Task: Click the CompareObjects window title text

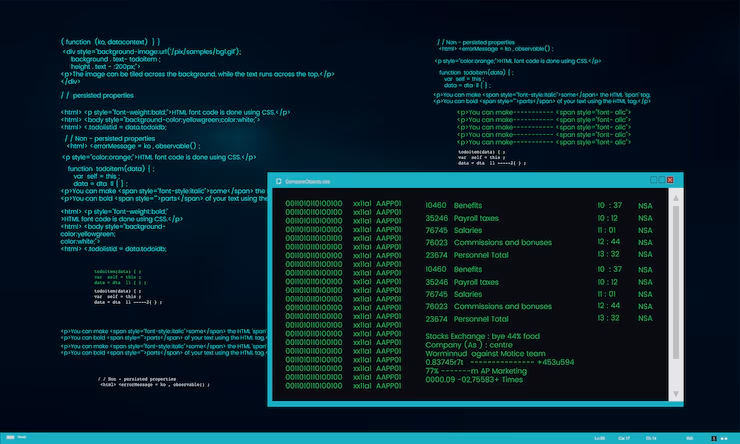Action: (307, 181)
